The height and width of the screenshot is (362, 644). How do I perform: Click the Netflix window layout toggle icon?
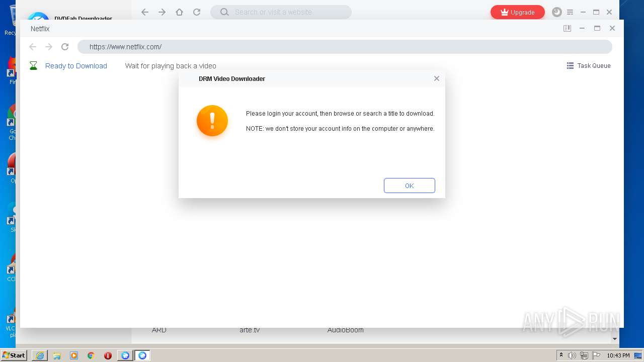point(567,28)
